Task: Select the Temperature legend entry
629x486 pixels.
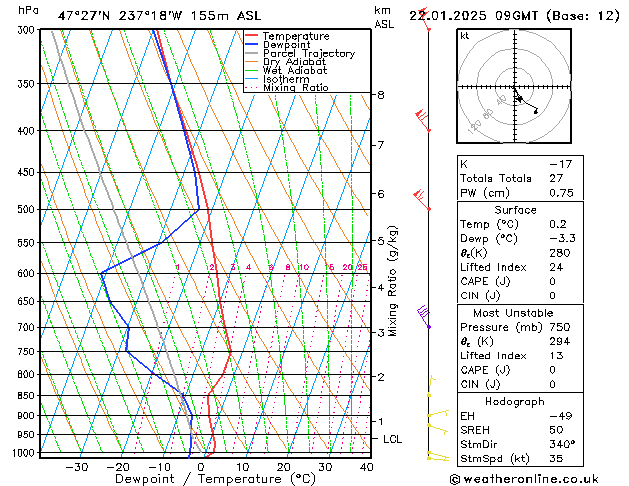Action: [289, 36]
